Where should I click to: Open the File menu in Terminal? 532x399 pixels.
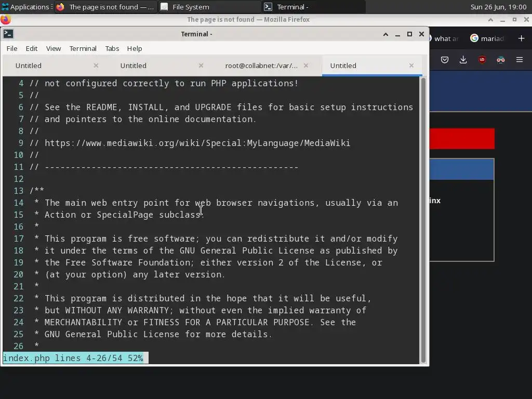[12, 48]
